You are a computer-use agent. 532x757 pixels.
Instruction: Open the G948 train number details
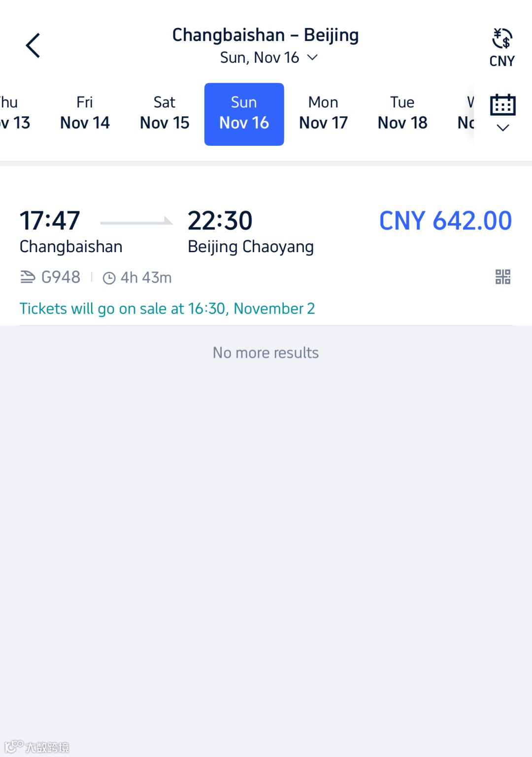coord(61,277)
